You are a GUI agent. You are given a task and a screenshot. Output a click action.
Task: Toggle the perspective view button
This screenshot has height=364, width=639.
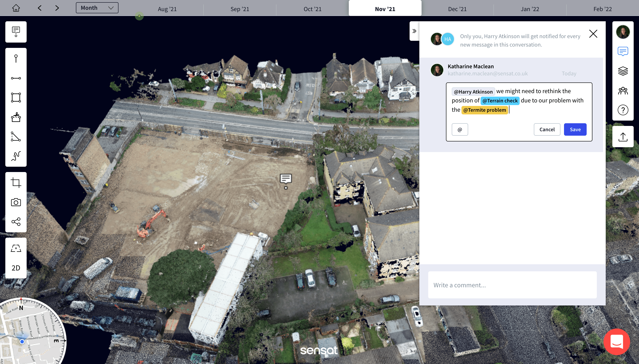click(x=16, y=248)
